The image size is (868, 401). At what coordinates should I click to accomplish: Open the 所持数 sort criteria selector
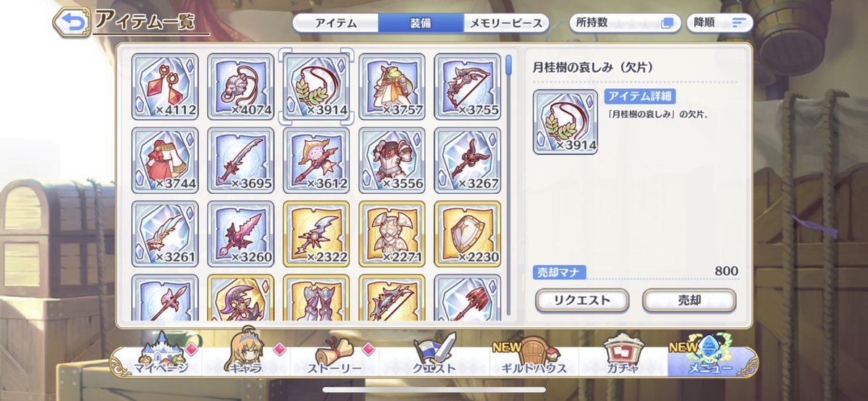pos(625,23)
